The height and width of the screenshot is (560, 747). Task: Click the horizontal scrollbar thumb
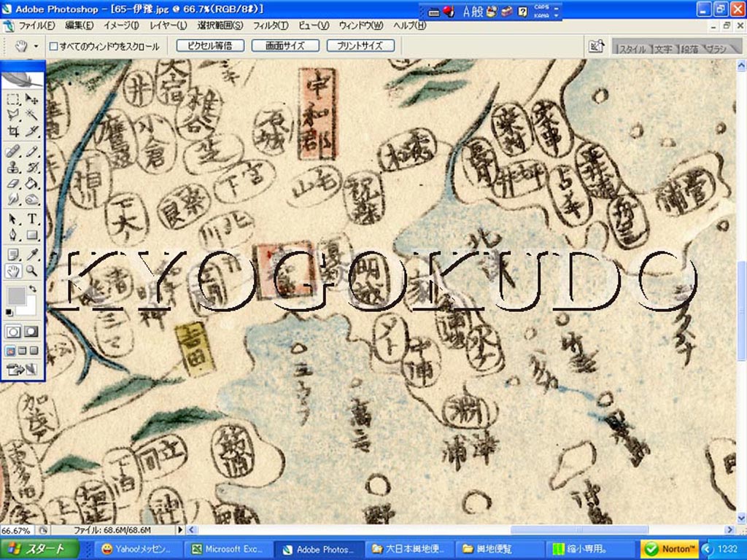579,529
